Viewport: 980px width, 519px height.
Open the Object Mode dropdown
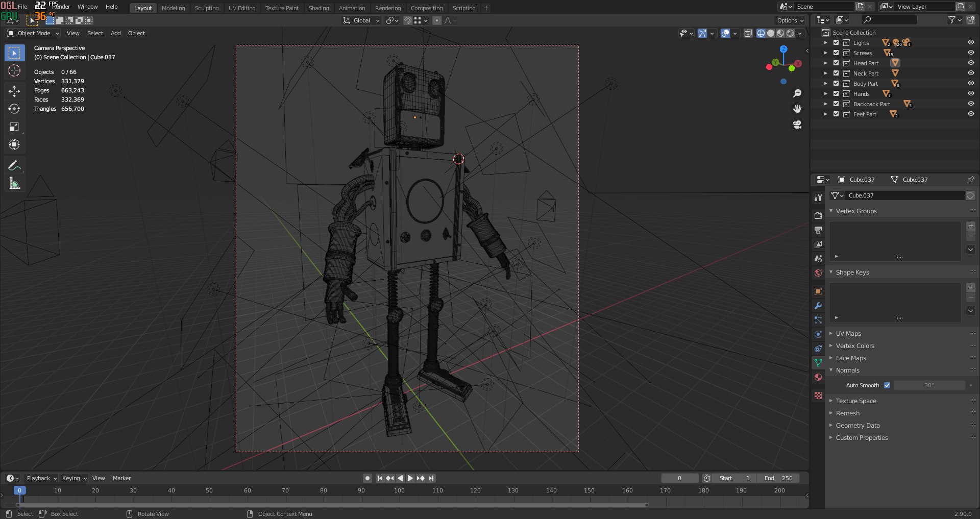(x=33, y=33)
